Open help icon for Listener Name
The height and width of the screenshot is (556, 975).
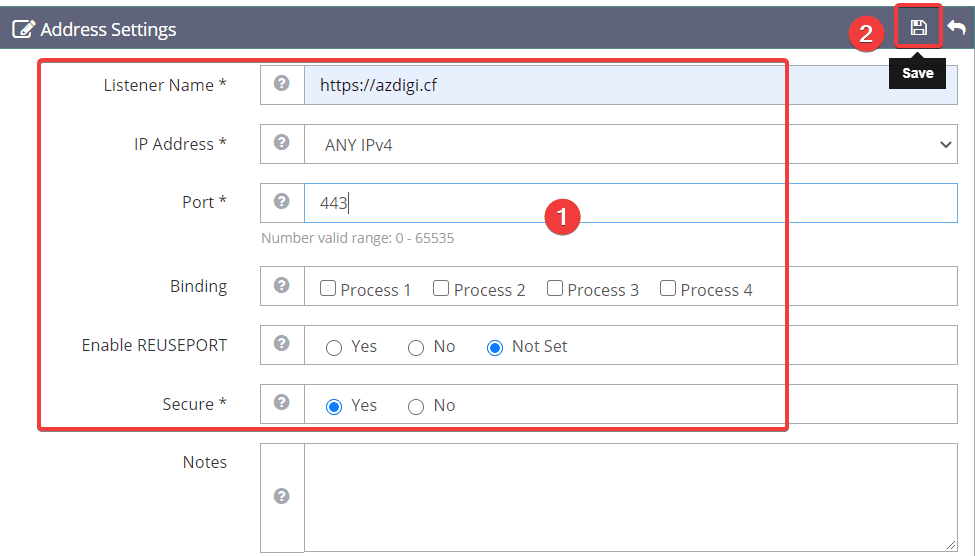click(x=282, y=83)
